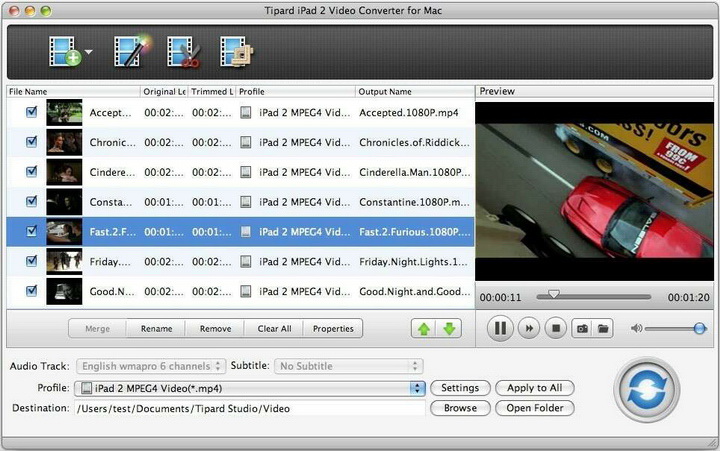Click the profile device icon in Constantine row
This screenshot has width=720, height=451.
(246, 202)
